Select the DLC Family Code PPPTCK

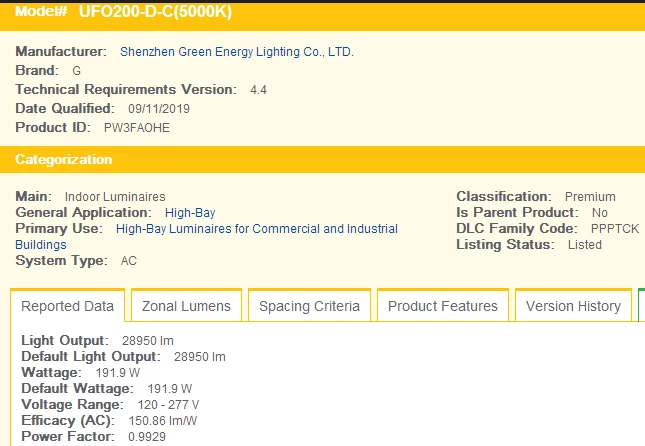click(615, 229)
